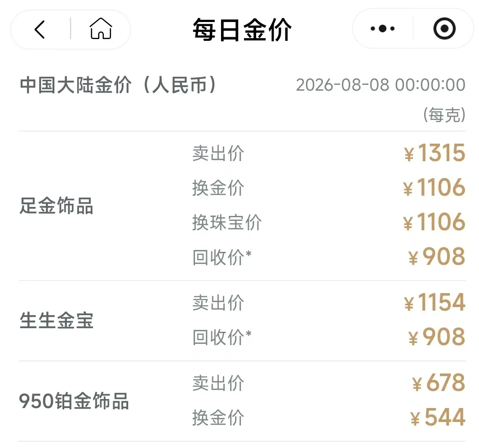Go to home via house icon
Screen dimensions: 479x448
click(101, 29)
